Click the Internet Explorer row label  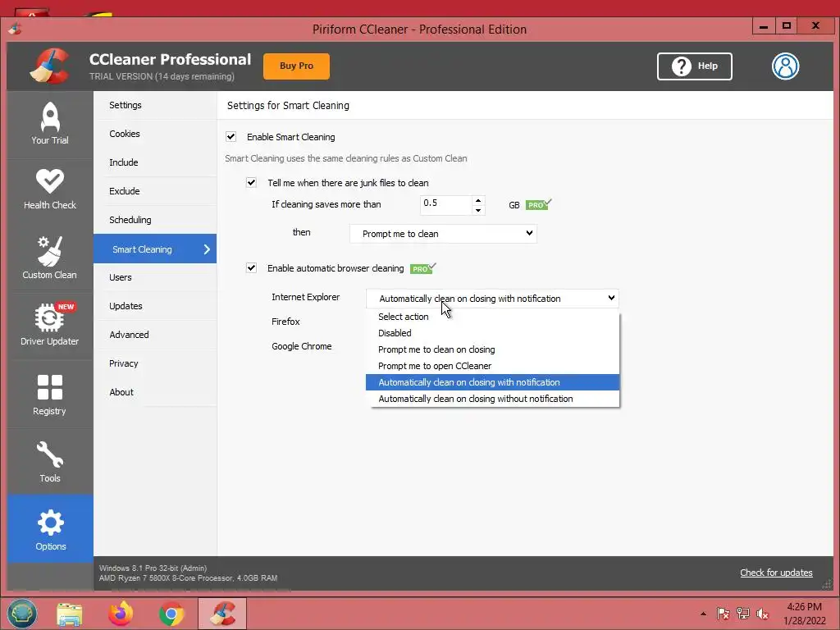(x=305, y=297)
